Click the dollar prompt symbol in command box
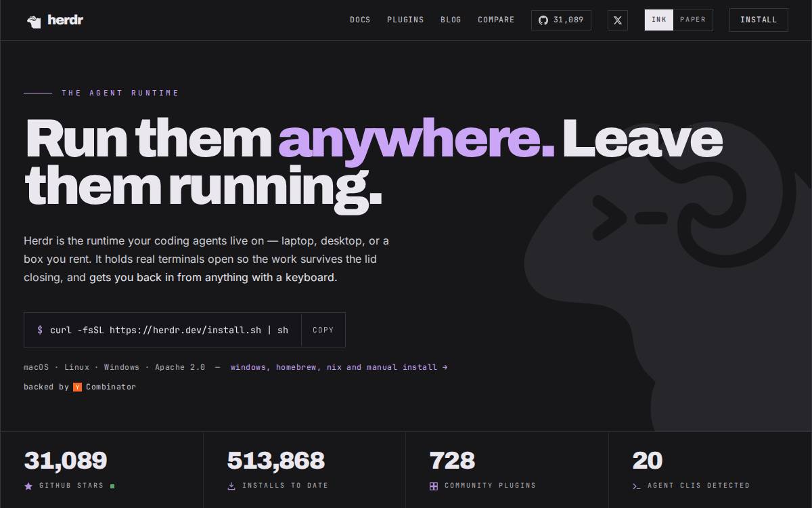Screen dimensions: 812x508 point(40,330)
